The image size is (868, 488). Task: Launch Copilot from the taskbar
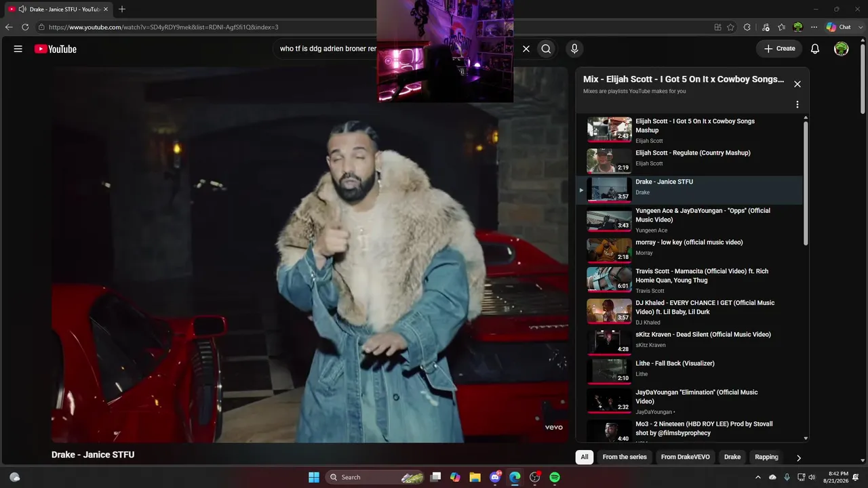click(x=455, y=477)
